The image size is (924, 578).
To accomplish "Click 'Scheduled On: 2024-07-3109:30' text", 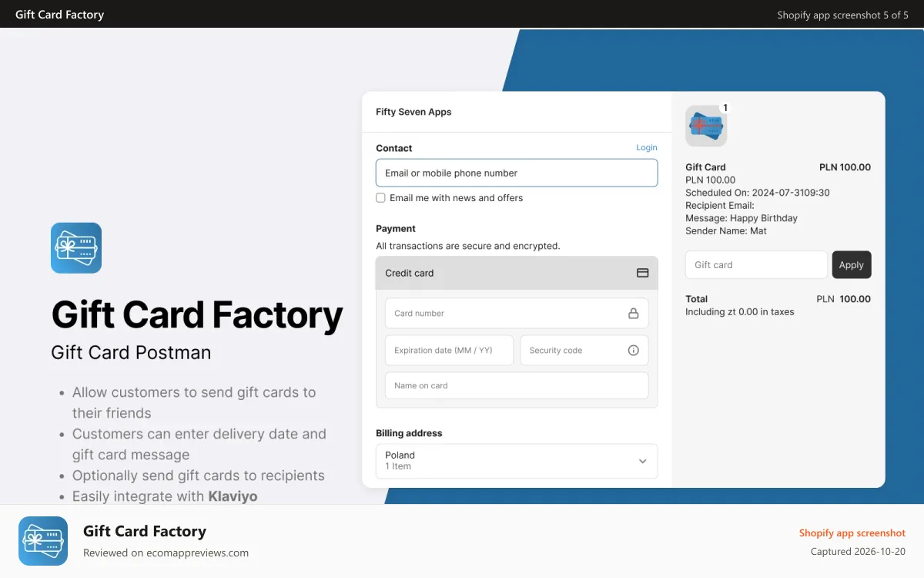I will tap(758, 193).
